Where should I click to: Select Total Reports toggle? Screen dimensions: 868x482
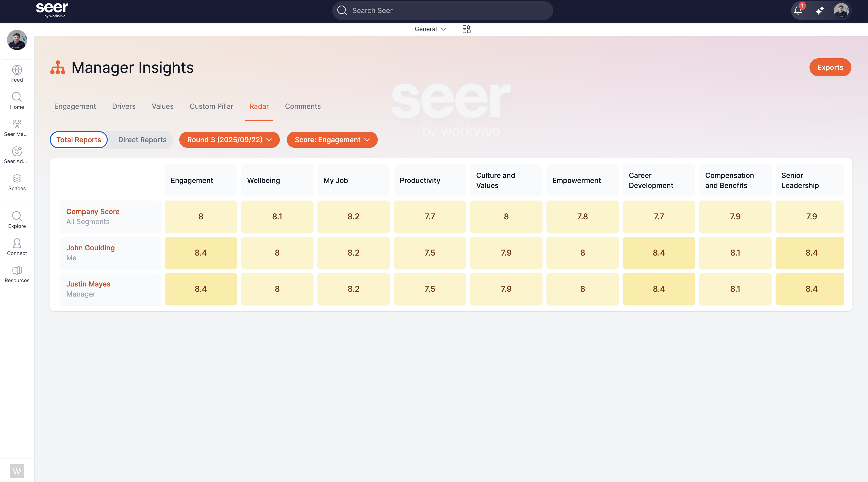tap(79, 140)
